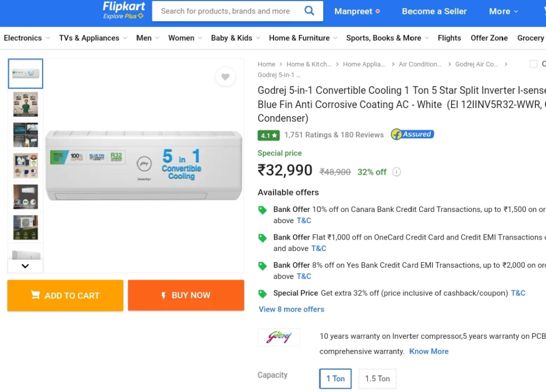Click in the product search field
The image size is (546, 392).
tap(226, 11)
